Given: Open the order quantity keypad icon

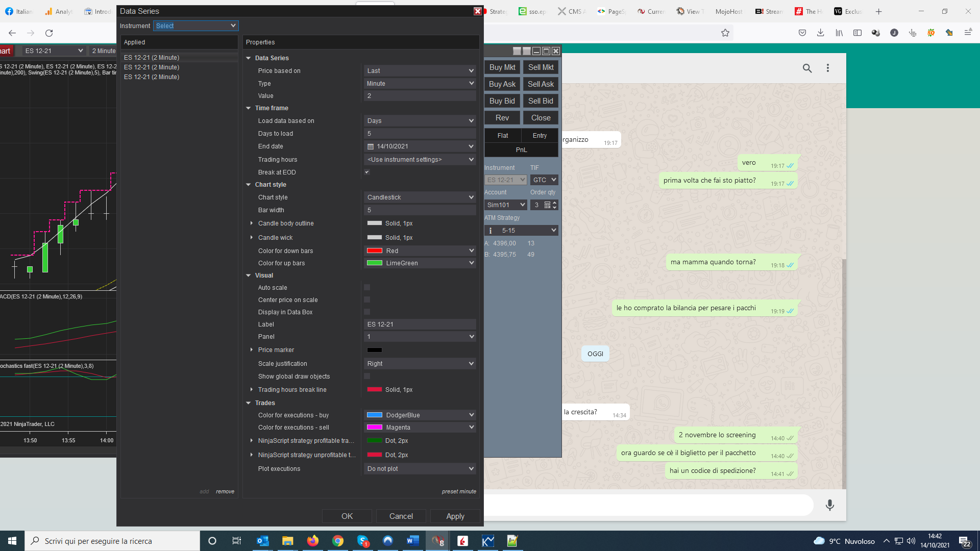Looking at the screenshot, I should (547, 205).
